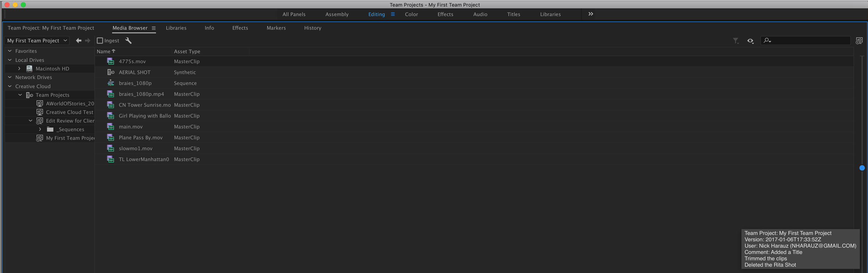Sort by the Asset Type column header
This screenshot has height=273, width=868.
coord(187,51)
